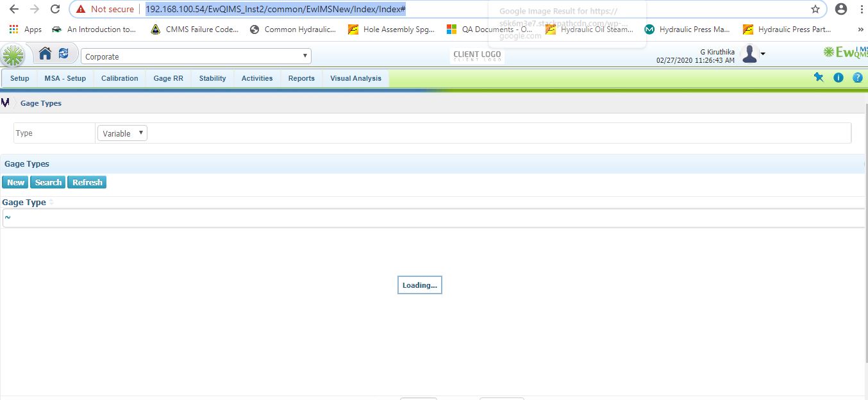Open the QA Documents bookmark
The height and width of the screenshot is (400, 868).
490,29
